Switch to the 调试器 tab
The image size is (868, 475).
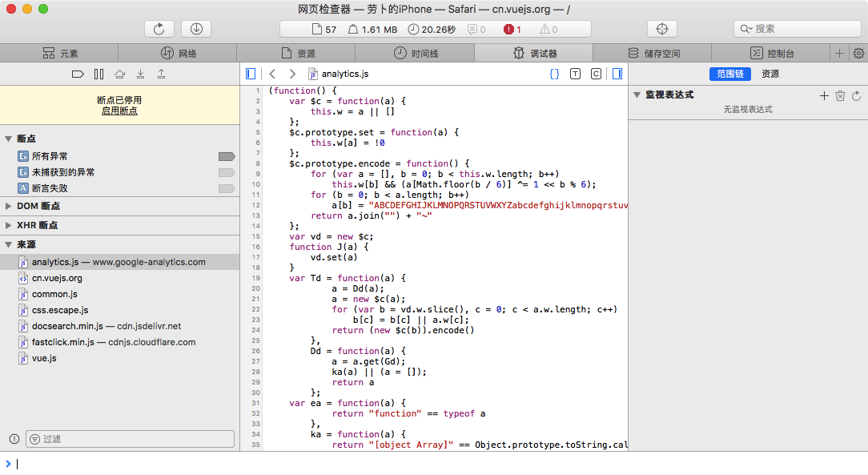(533, 53)
